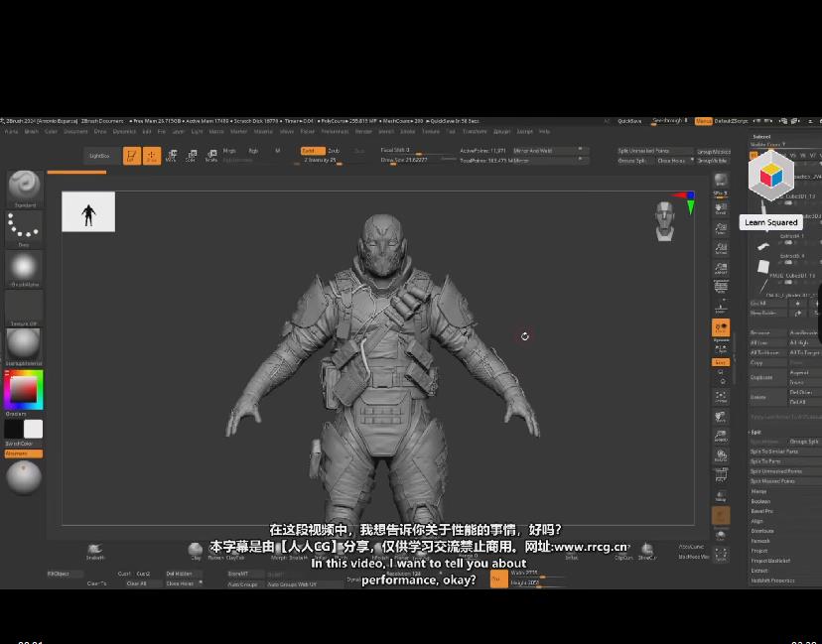
Task: Open the Brush Alpha selector
Action: click(x=24, y=267)
